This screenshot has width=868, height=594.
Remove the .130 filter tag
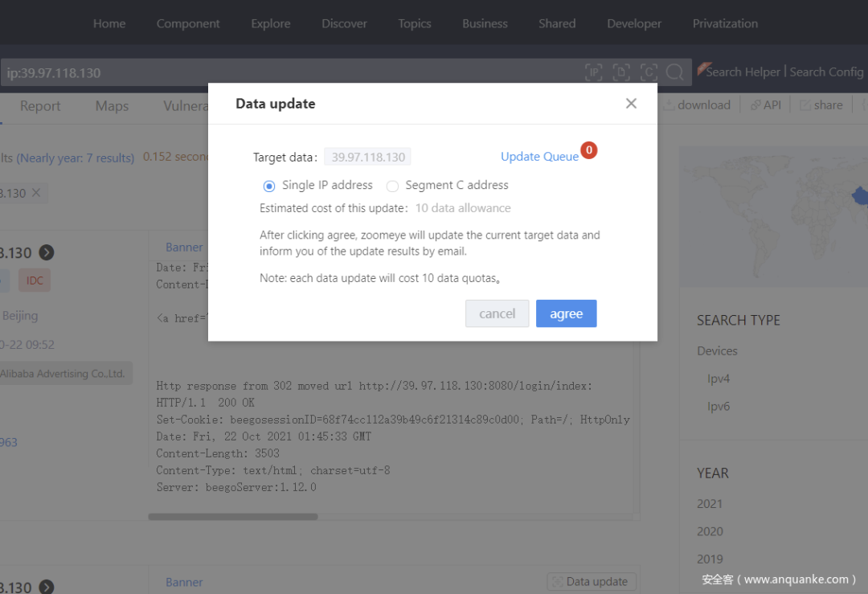pos(36,193)
